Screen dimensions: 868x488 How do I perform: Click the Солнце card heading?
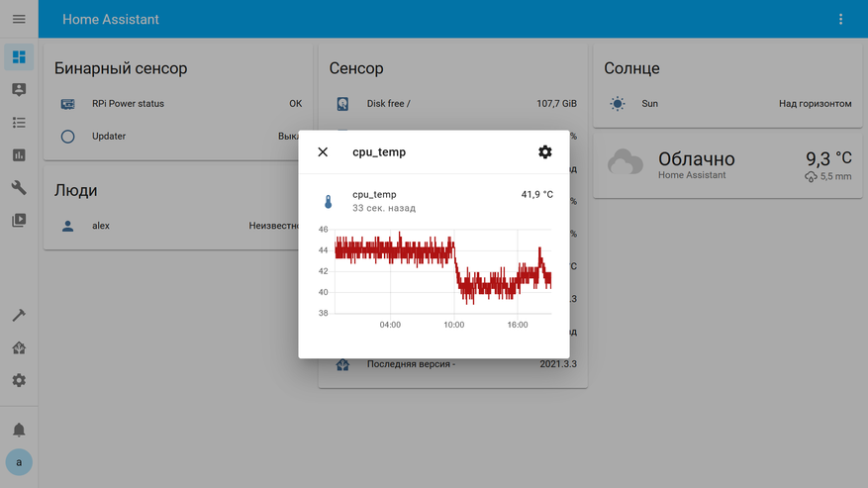[x=631, y=68]
